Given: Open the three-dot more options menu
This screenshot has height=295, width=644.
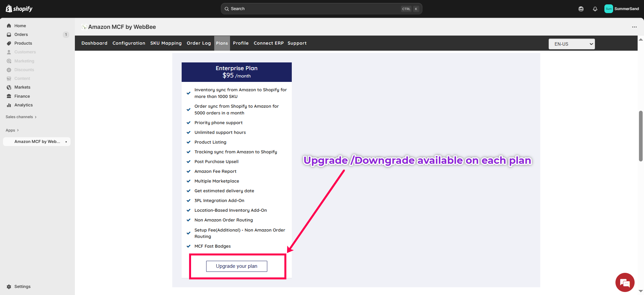Looking at the screenshot, I should coord(634,27).
